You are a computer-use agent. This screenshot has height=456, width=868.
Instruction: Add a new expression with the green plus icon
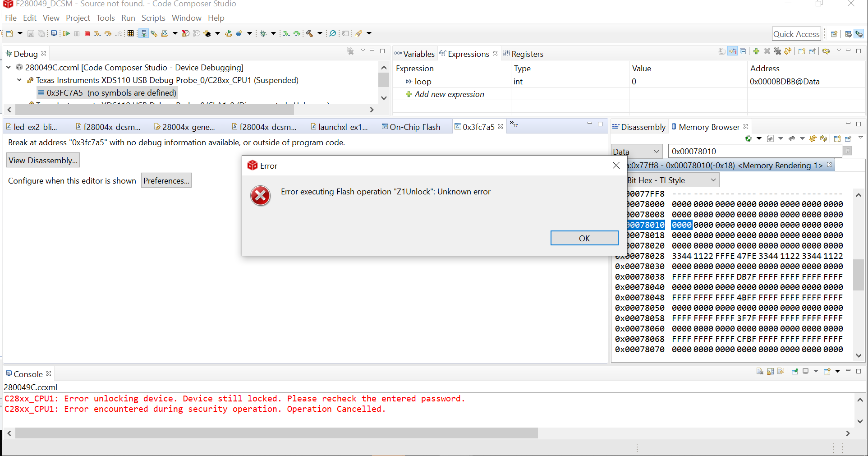pos(756,51)
